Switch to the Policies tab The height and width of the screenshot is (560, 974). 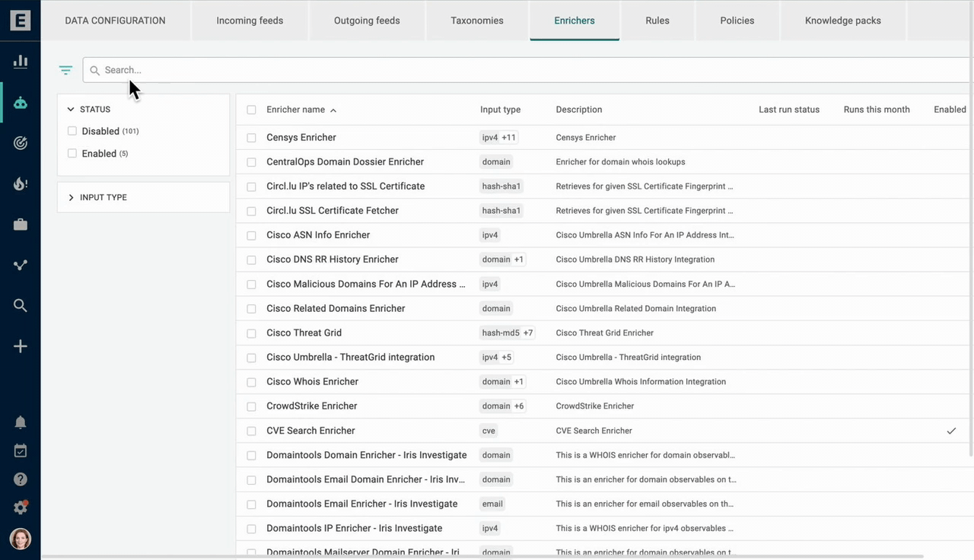click(x=737, y=21)
